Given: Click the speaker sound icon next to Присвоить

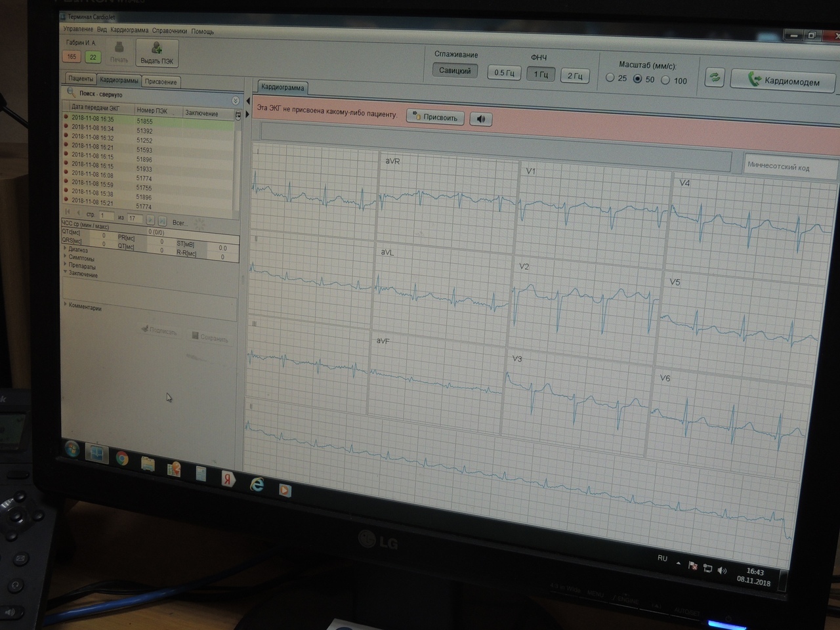Looking at the screenshot, I should [481, 119].
